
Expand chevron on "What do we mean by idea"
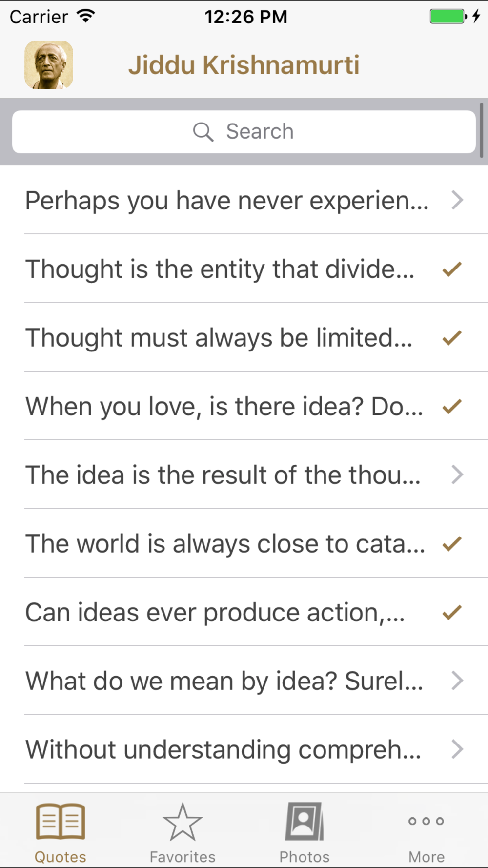coord(457,681)
